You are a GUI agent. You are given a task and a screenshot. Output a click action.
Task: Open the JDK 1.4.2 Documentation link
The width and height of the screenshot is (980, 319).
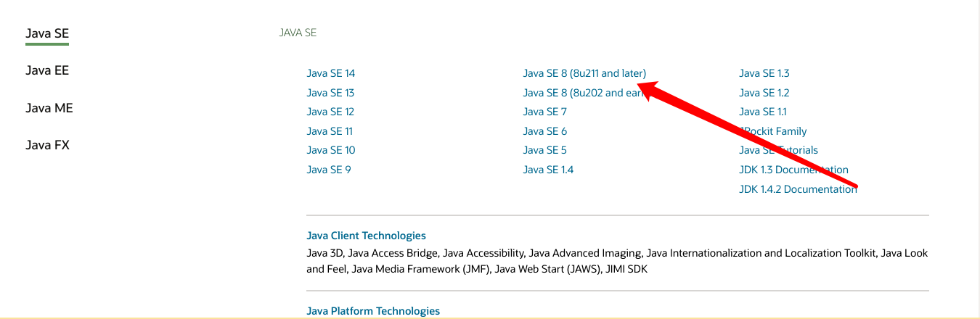click(x=798, y=189)
